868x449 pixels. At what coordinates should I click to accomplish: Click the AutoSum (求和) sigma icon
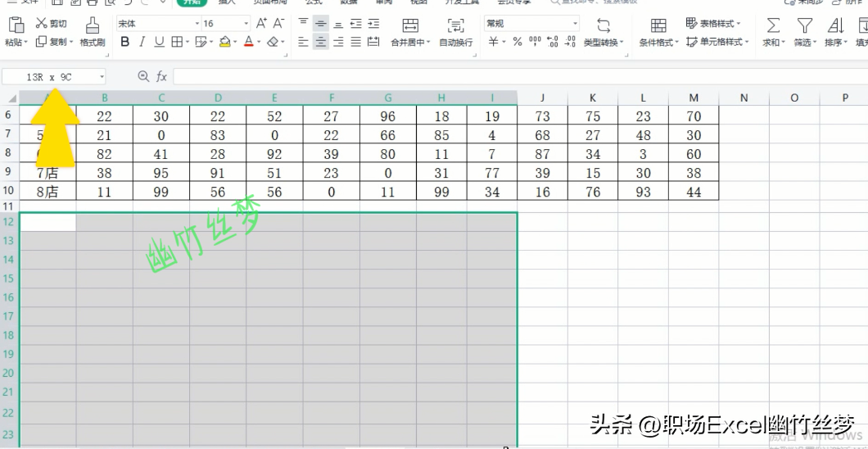(x=773, y=25)
